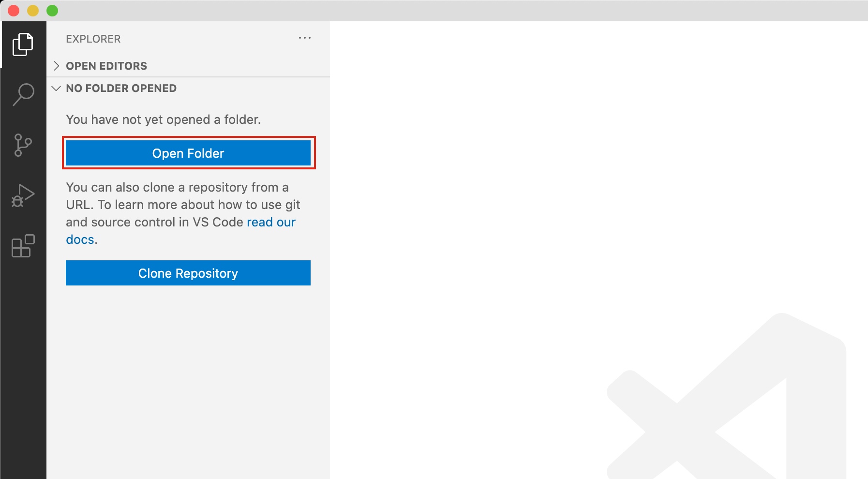
Task: Open the Explorer view in activity bar
Action: (x=23, y=45)
